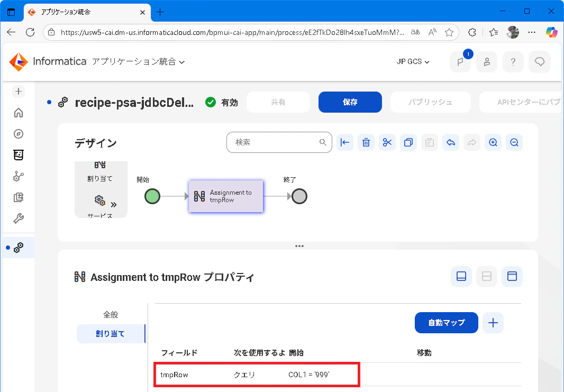Reload the page with refresh icon

30,32
